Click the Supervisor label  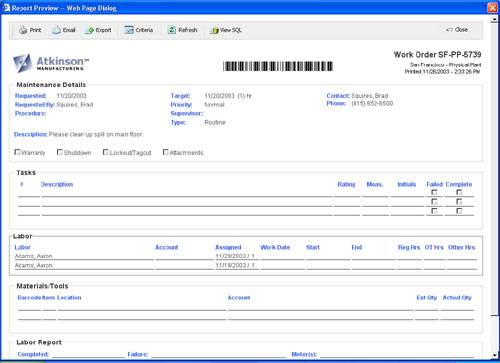pos(187,113)
